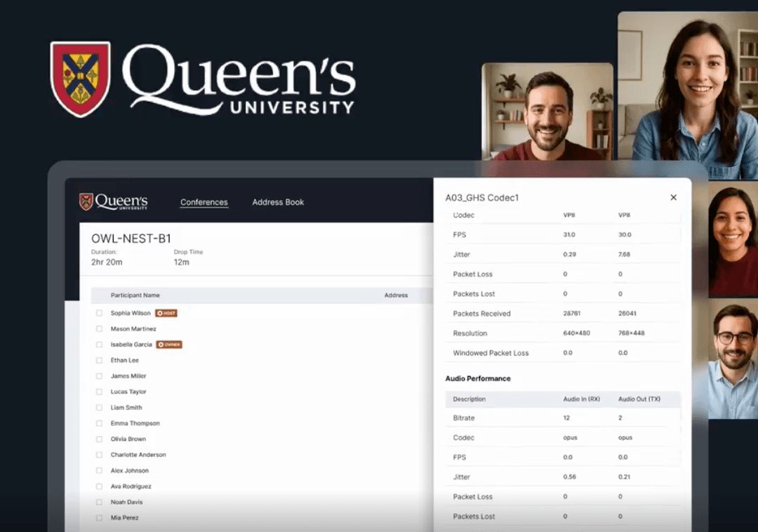Image resolution: width=758 pixels, height=532 pixels.
Task: Check the box for Alex Johnson
Action: [x=99, y=470]
